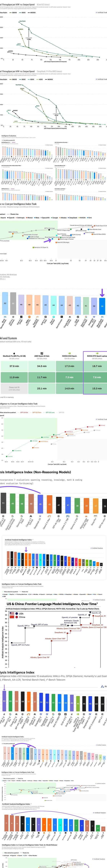Click the 'Mistral Large 4 Preview' scatter label

coord(67,239)
